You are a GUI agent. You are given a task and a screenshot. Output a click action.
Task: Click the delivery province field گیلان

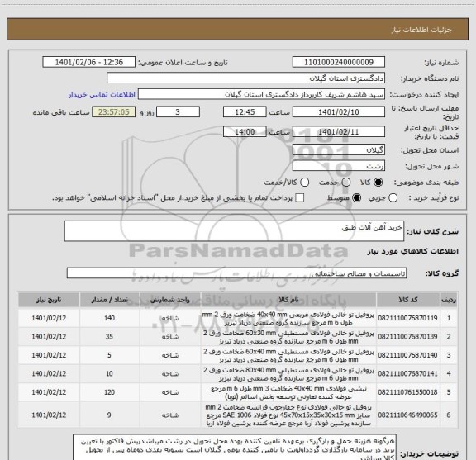point(339,150)
